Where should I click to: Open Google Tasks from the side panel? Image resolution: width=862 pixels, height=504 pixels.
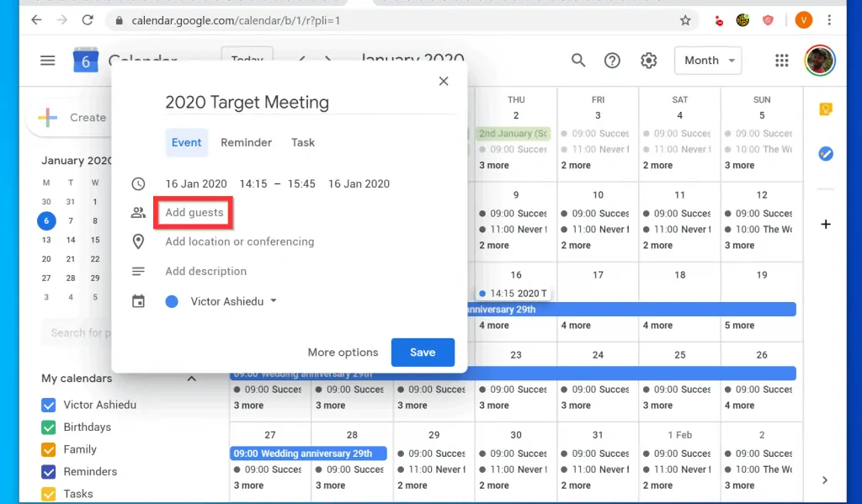(x=825, y=153)
